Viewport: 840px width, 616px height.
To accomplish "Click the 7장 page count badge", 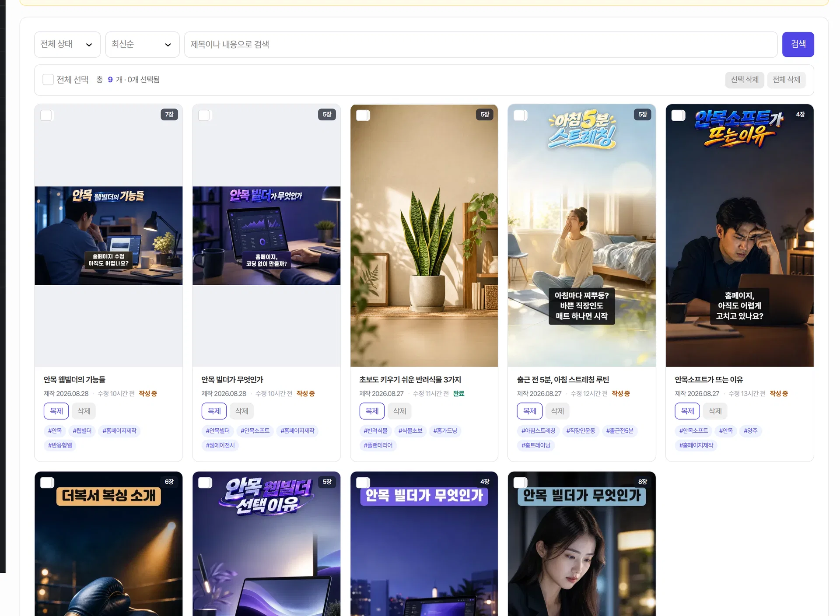I will (169, 115).
